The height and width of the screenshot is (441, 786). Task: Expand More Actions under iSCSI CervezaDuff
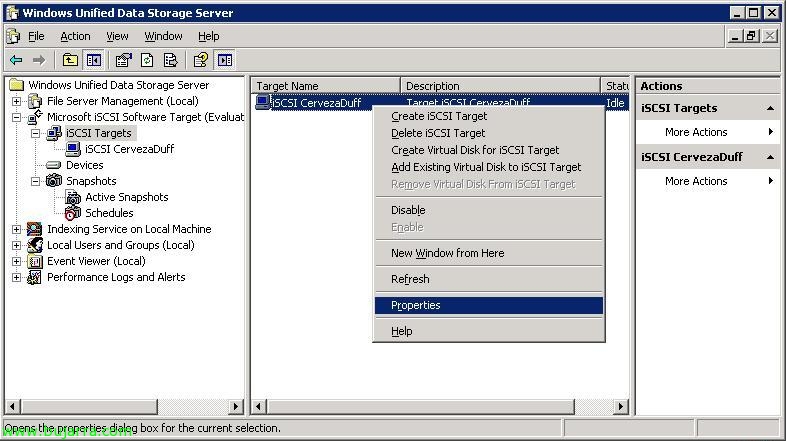(771, 181)
